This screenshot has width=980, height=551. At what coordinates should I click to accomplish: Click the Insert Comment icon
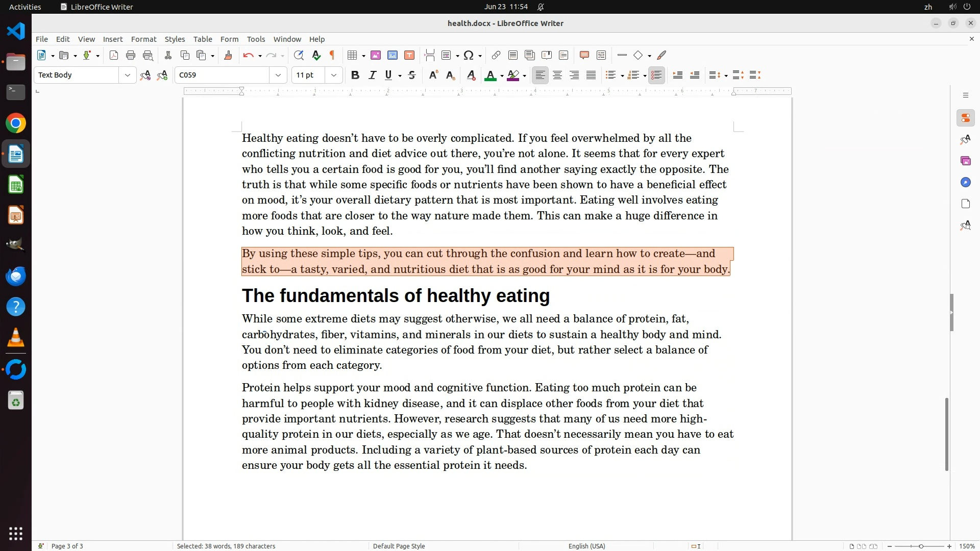[584, 55]
